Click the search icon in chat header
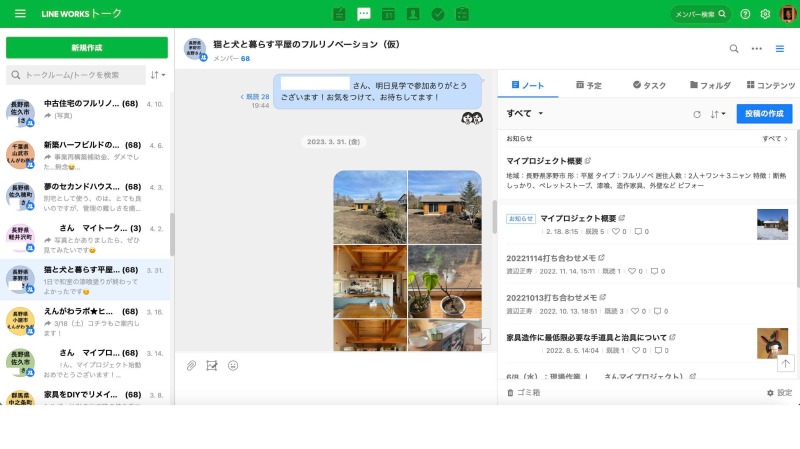Viewport: 800px width, 449px height. pyautogui.click(x=734, y=48)
